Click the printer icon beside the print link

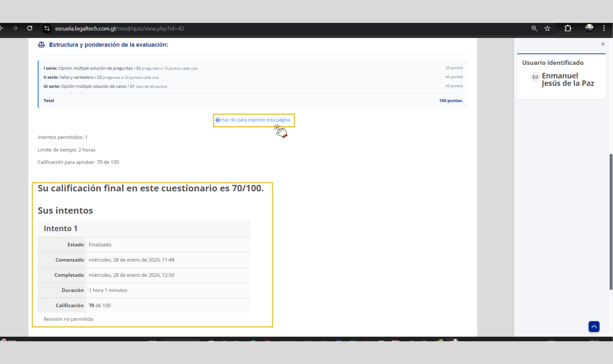pyautogui.click(x=217, y=120)
